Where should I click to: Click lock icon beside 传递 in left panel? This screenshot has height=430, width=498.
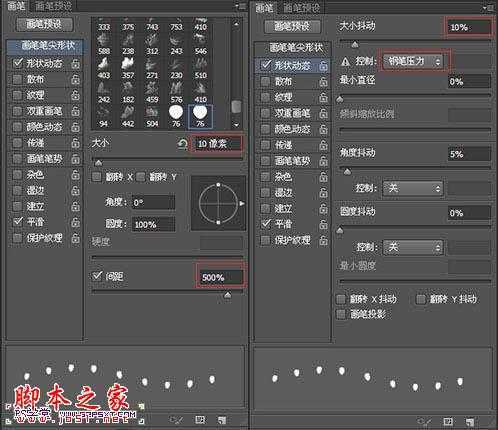click(x=76, y=143)
